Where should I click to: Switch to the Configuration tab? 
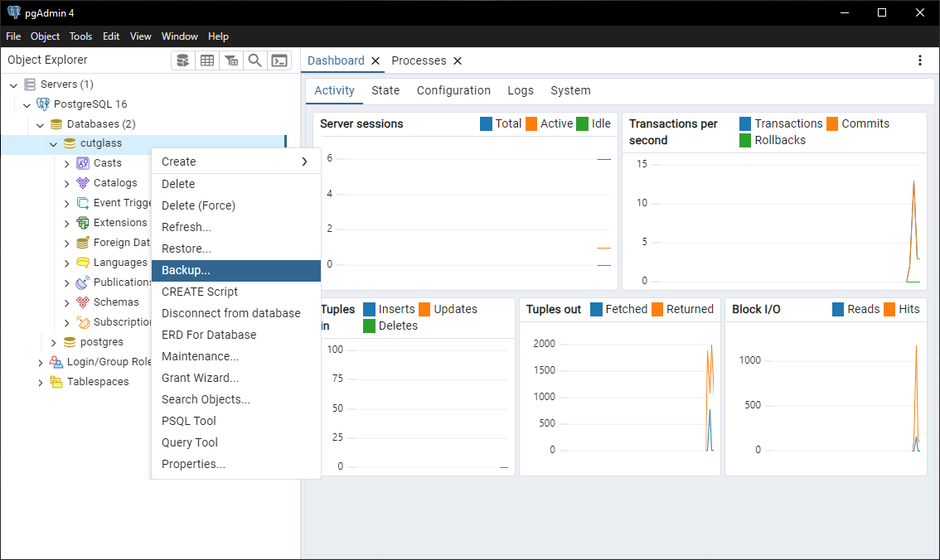pyautogui.click(x=453, y=90)
